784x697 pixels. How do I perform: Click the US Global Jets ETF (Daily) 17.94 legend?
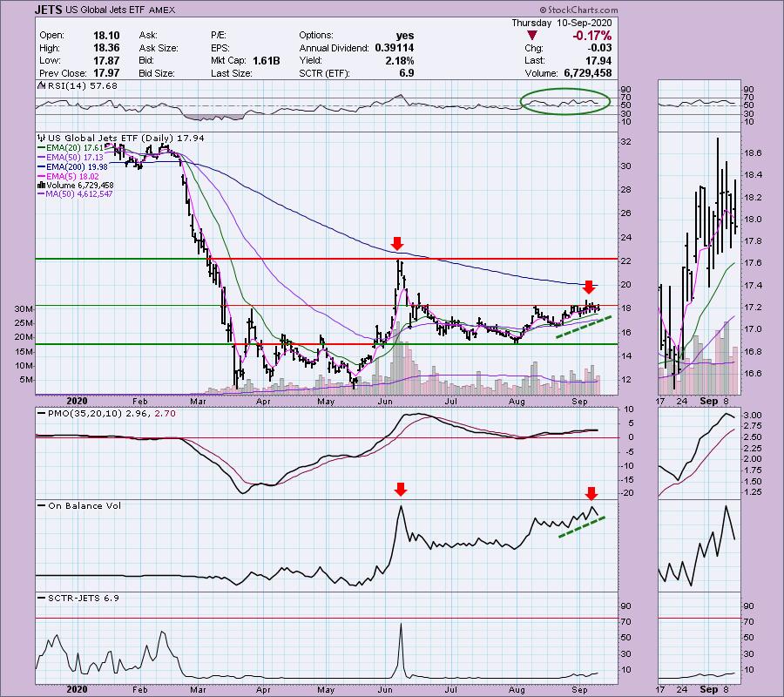coord(126,138)
